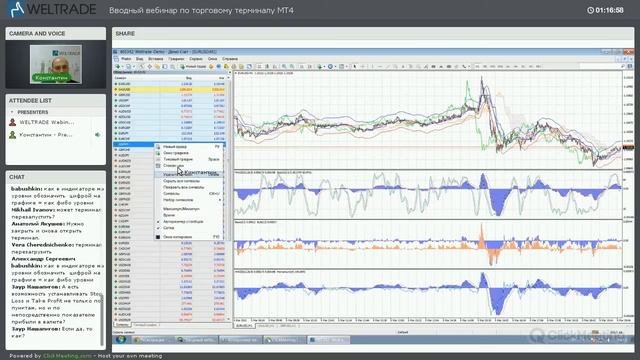
Task: Open the Сервис menu
Action: click(196, 59)
